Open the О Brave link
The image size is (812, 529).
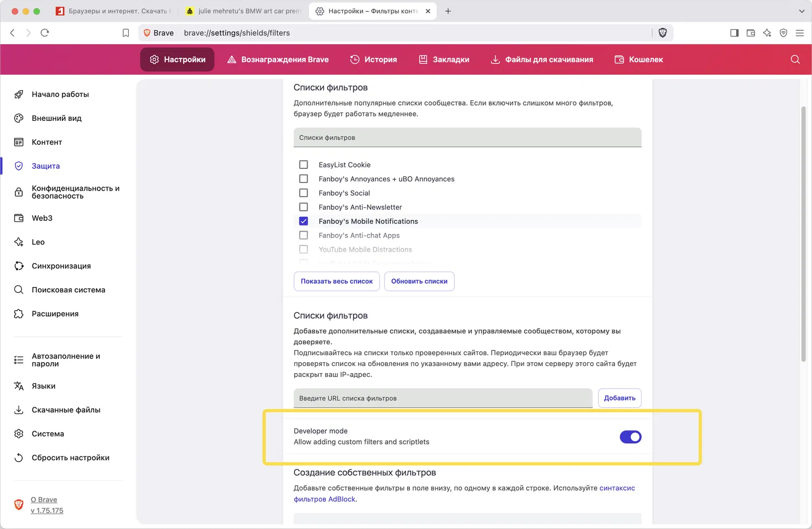pos(44,500)
